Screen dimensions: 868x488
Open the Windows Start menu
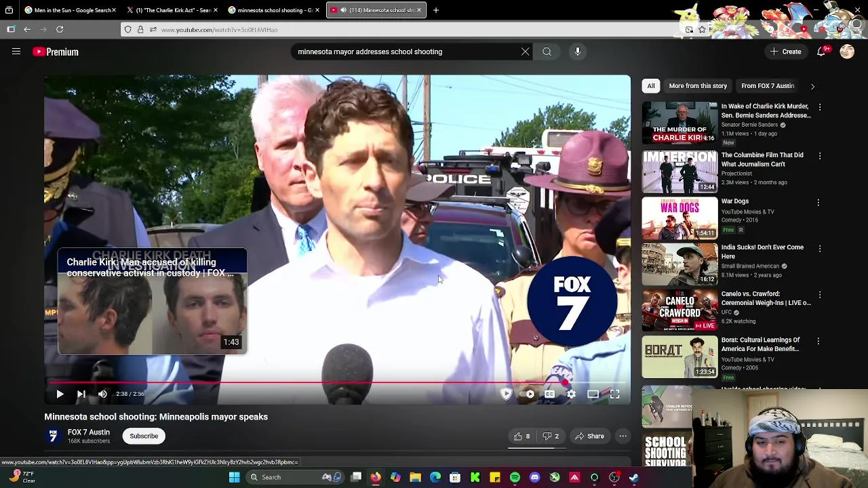(234, 477)
